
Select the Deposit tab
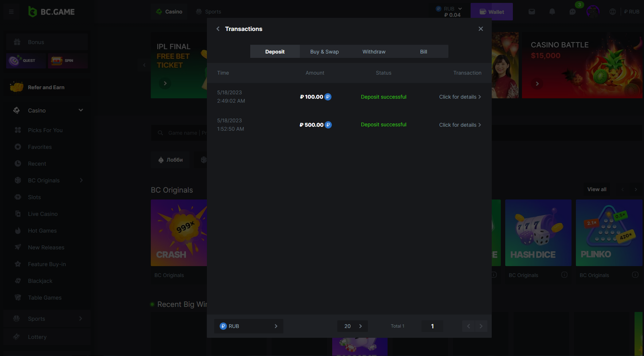(x=275, y=52)
